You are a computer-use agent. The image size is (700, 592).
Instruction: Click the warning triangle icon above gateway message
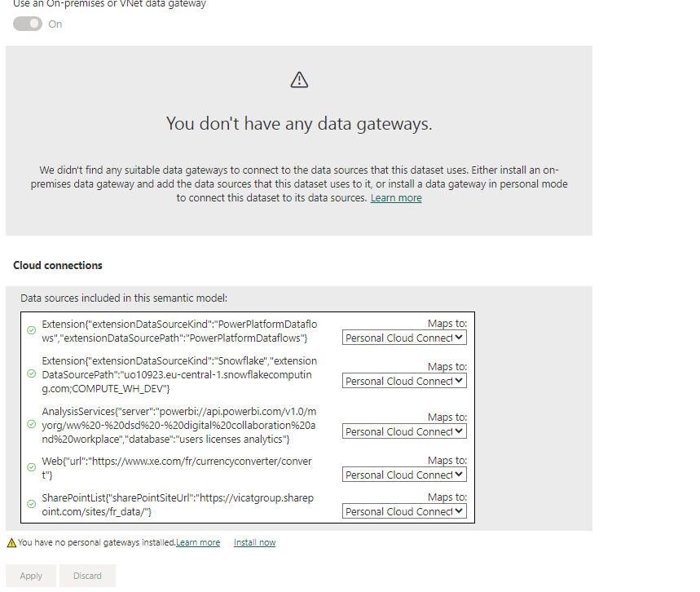pyautogui.click(x=299, y=80)
